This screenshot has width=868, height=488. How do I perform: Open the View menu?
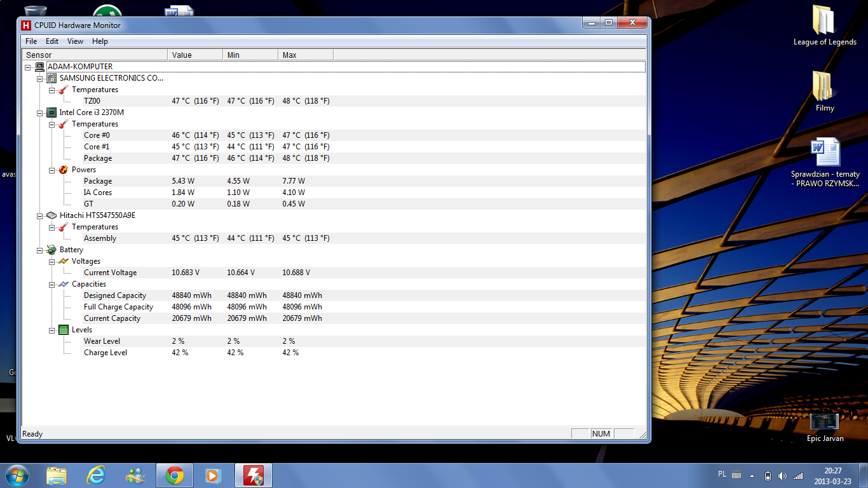75,41
